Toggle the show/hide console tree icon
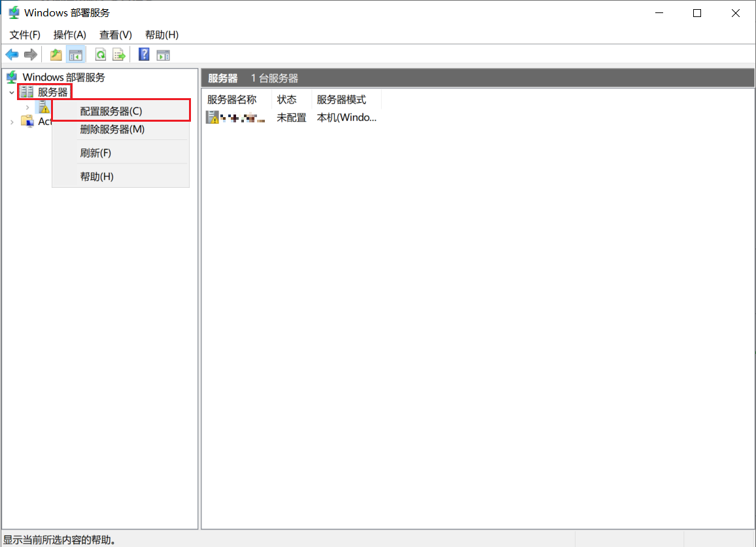This screenshot has width=756, height=547. click(x=76, y=55)
